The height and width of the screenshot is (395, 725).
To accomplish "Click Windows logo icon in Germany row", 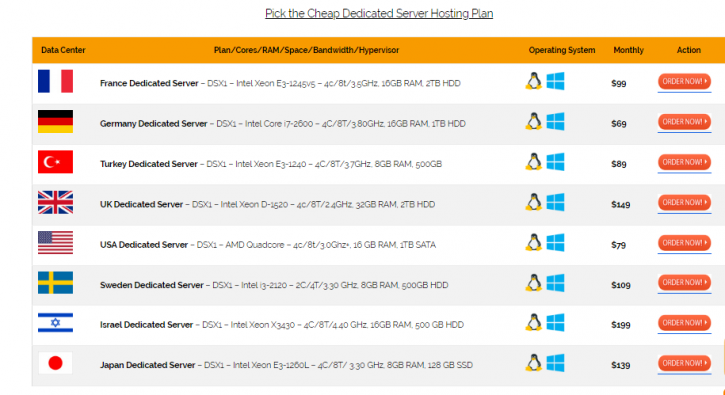I will (555, 122).
